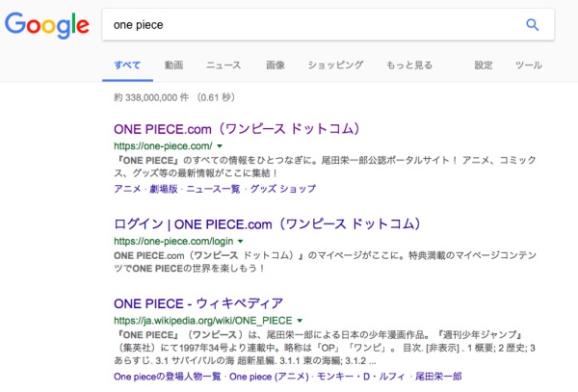578x392 pixels.
Task: Click the 劇場版 sitelink
Action: [162, 189]
